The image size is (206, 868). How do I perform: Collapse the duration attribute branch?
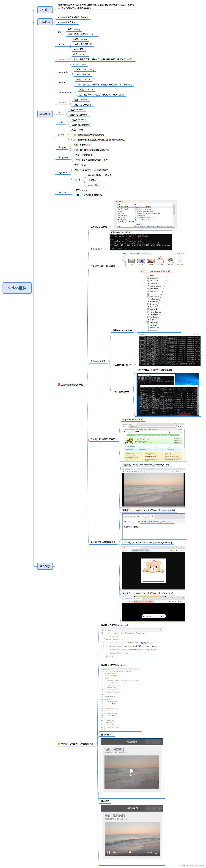(70, 45)
